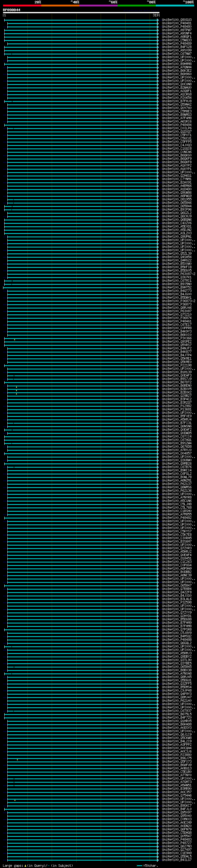Select label UniRef100_A0DSV3
This screenshot has height=868, width=197.
point(177,728)
